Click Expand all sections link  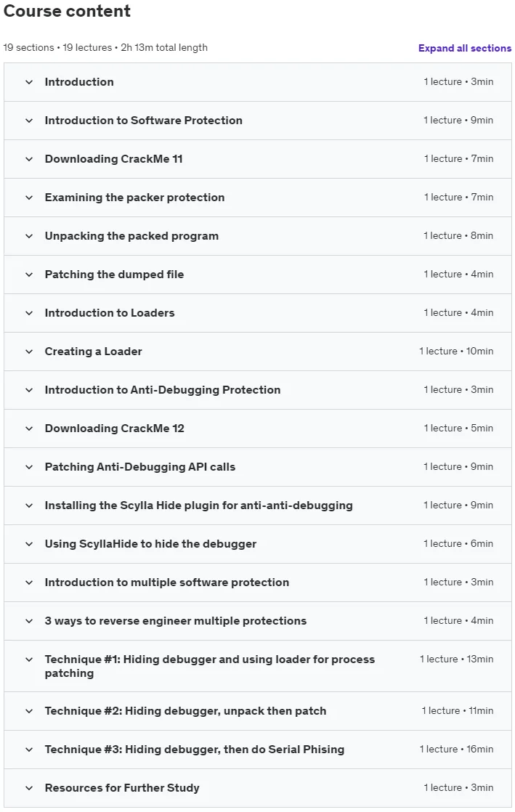pyautogui.click(x=465, y=48)
